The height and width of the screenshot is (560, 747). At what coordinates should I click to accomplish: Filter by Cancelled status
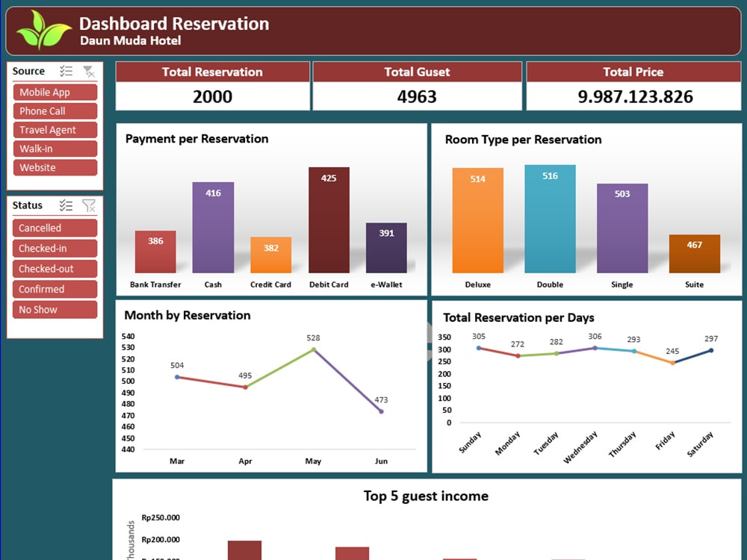point(55,228)
